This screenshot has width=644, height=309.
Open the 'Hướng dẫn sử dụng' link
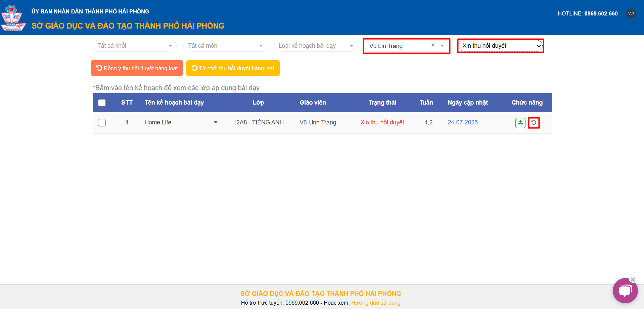[376, 303]
